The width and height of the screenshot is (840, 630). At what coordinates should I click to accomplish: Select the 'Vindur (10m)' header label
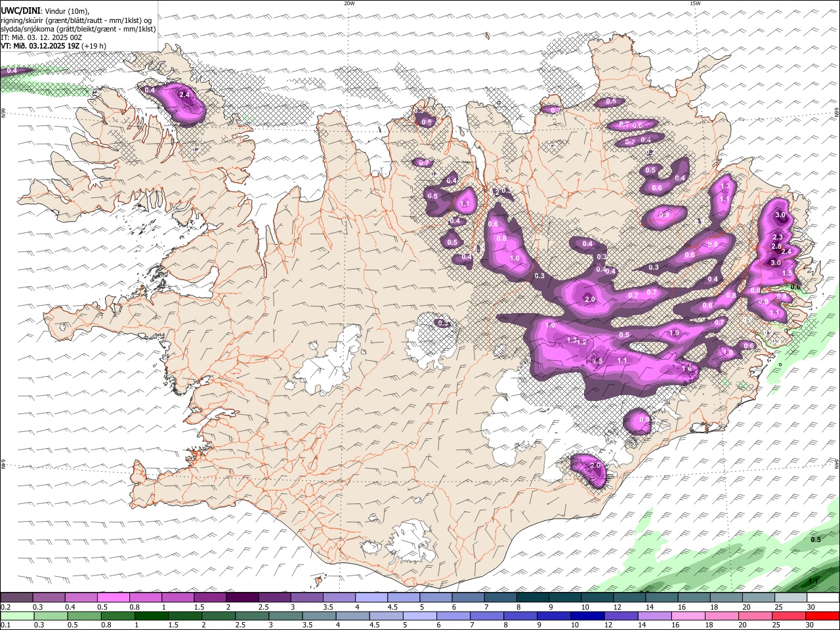point(66,11)
